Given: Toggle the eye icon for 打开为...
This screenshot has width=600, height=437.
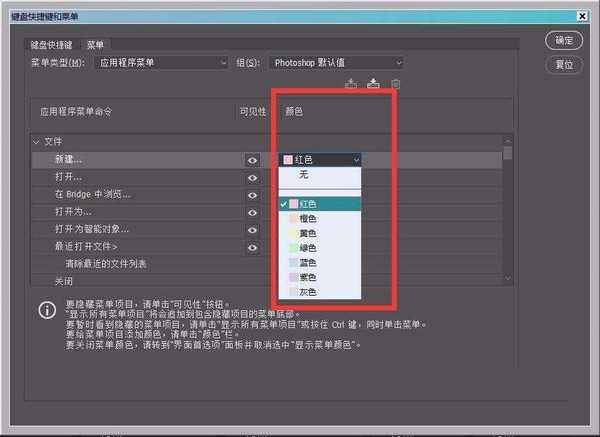Looking at the screenshot, I should pyautogui.click(x=252, y=212).
